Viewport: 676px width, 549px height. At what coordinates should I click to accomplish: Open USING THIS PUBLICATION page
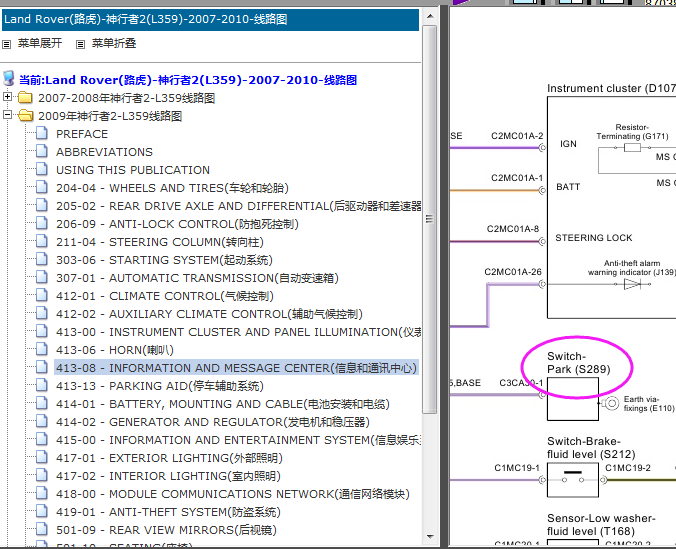click(x=133, y=170)
